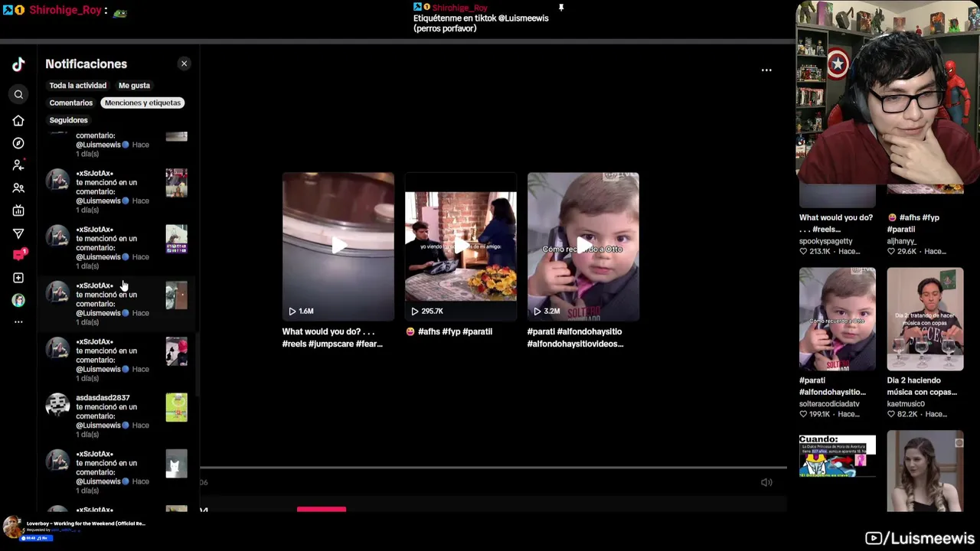
Task: Open the profile avatar in sidebar
Action: (18, 300)
